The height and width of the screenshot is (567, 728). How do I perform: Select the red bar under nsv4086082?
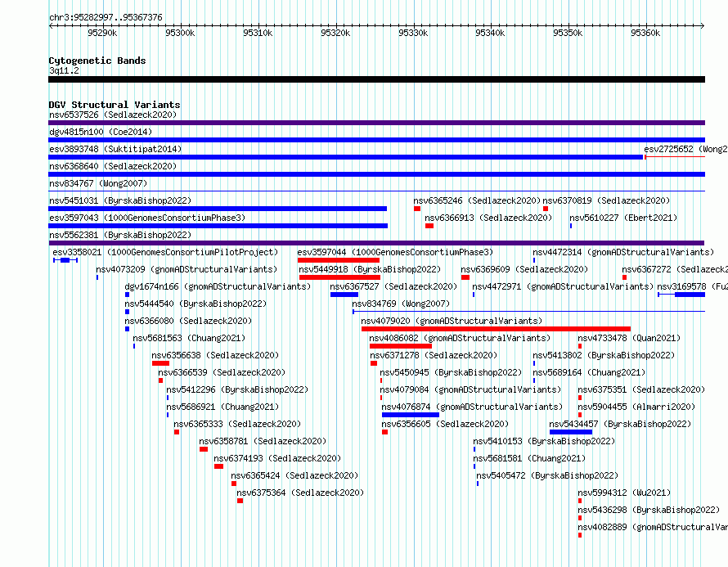click(401, 346)
